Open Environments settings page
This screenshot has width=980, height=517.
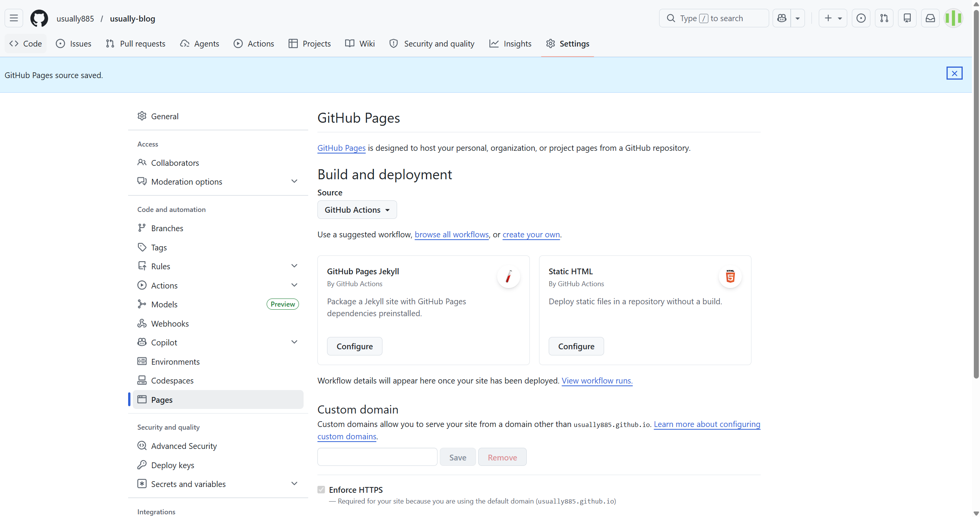pyautogui.click(x=218, y=361)
